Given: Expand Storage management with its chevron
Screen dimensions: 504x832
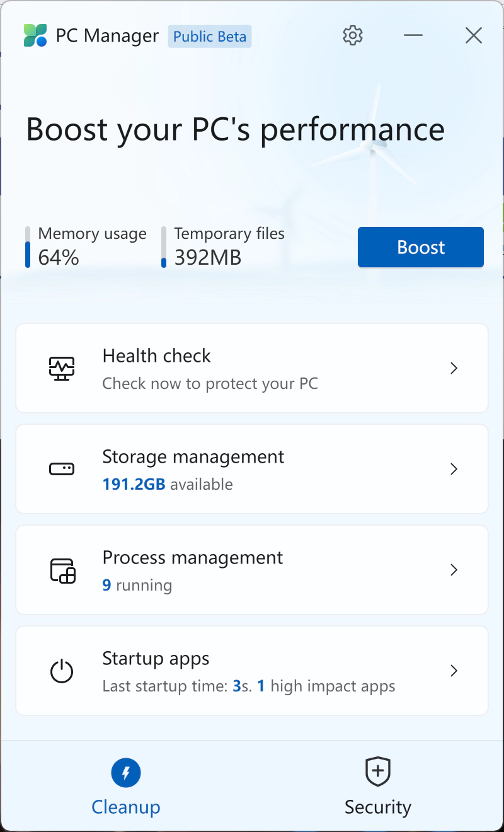Looking at the screenshot, I should click(x=454, y=469).
